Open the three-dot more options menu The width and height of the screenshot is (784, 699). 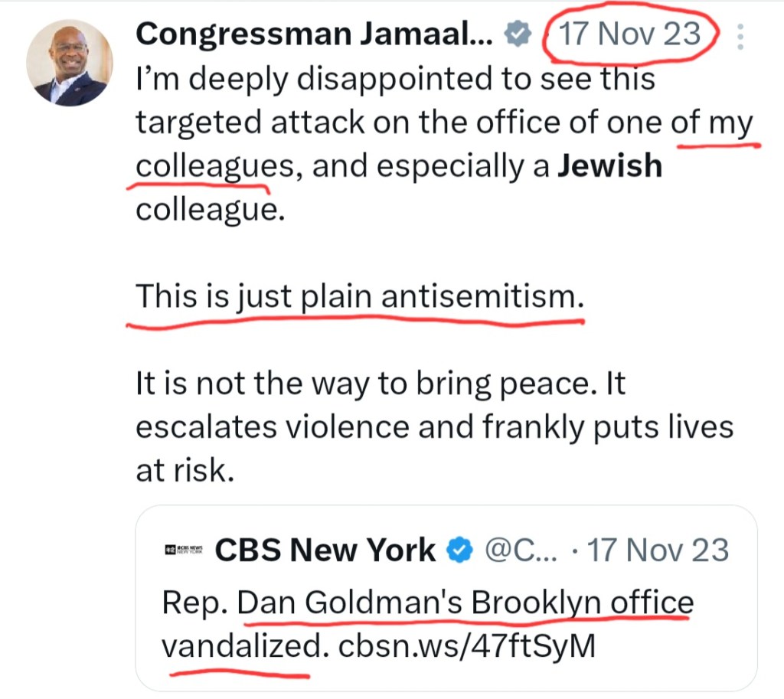[741, 35]
